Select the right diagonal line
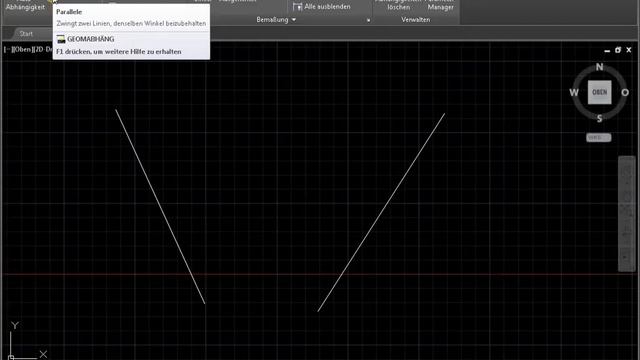Image resolution: width=640 pixels, height=360 pixels. [x=381, y=213]
